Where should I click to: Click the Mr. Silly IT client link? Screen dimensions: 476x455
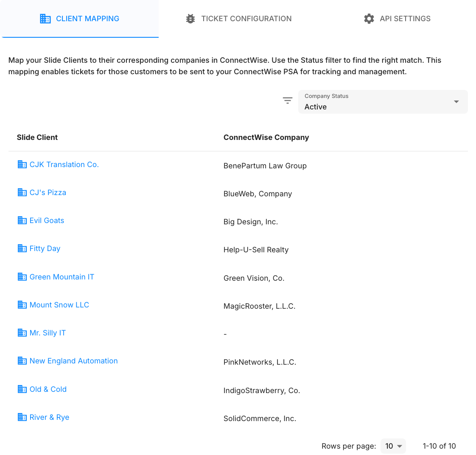48,333
